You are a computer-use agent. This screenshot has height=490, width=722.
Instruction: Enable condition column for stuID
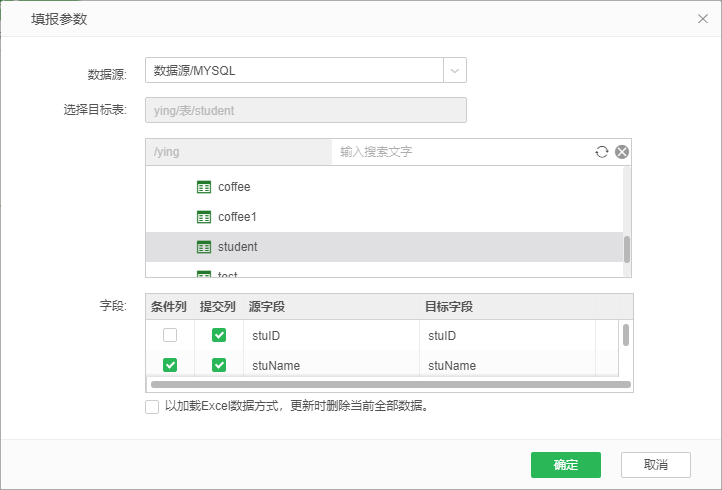coord(170,336)
